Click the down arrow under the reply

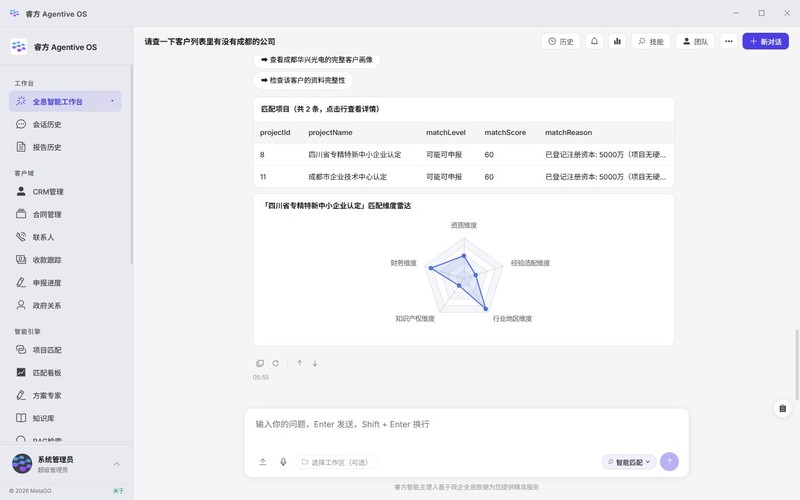(x=315, y=363)
